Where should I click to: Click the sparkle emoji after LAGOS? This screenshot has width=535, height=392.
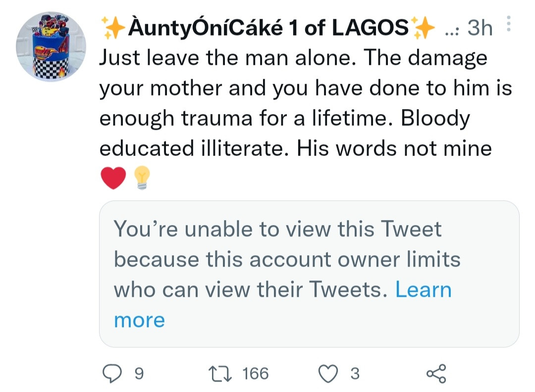[424, 28]
